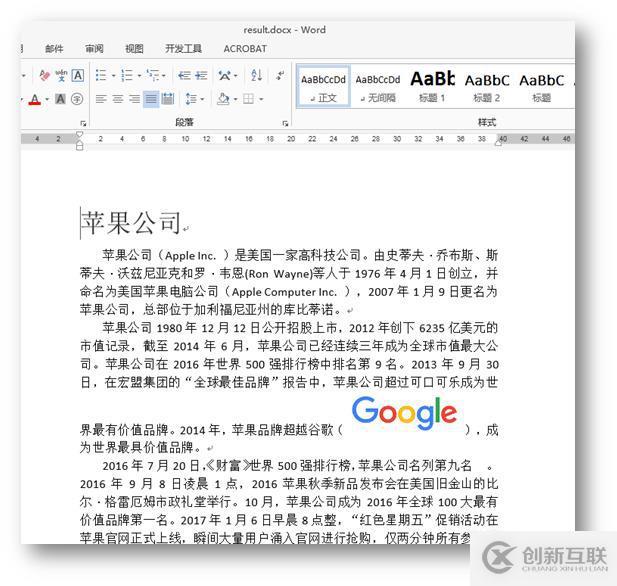Click the left indent marker on ruler

coord(79,147)
